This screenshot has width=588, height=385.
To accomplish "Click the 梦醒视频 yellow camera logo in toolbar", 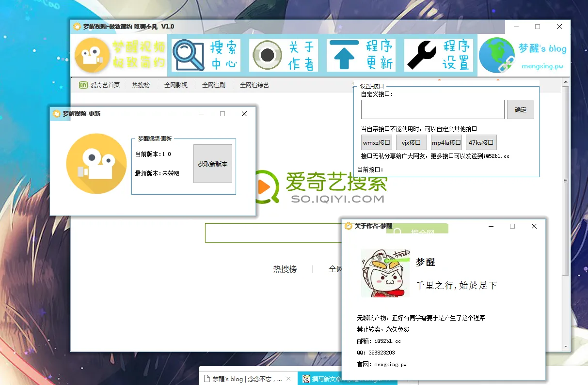I will coord(92,55).
